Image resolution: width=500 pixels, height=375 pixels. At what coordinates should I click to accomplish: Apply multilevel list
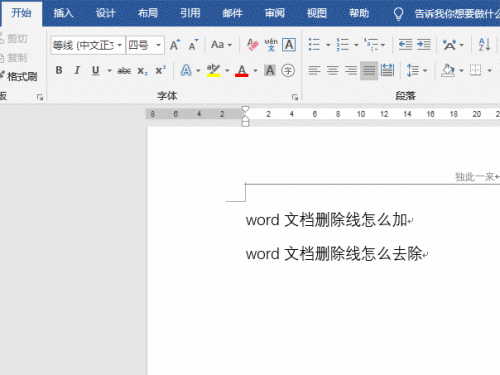pos(371,45)
